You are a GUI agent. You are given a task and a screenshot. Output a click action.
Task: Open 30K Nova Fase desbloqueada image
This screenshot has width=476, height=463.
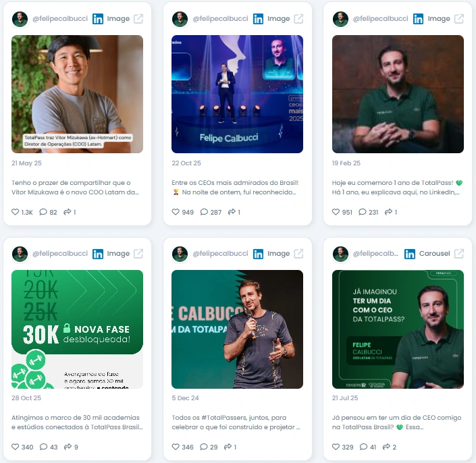pos(77,329)
